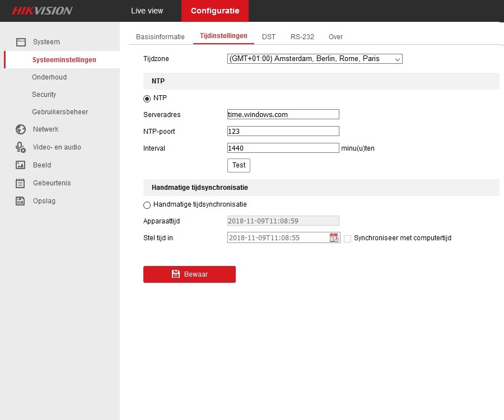Open Netwerk section in sidebar
The image size is (504, 420).
pyautogui.click(x=46, y=129)
